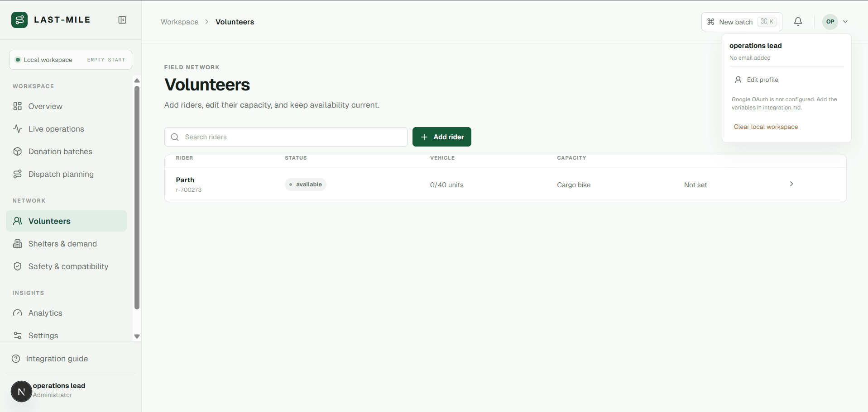Click the OP avatar badge

(x=830, y=22)
